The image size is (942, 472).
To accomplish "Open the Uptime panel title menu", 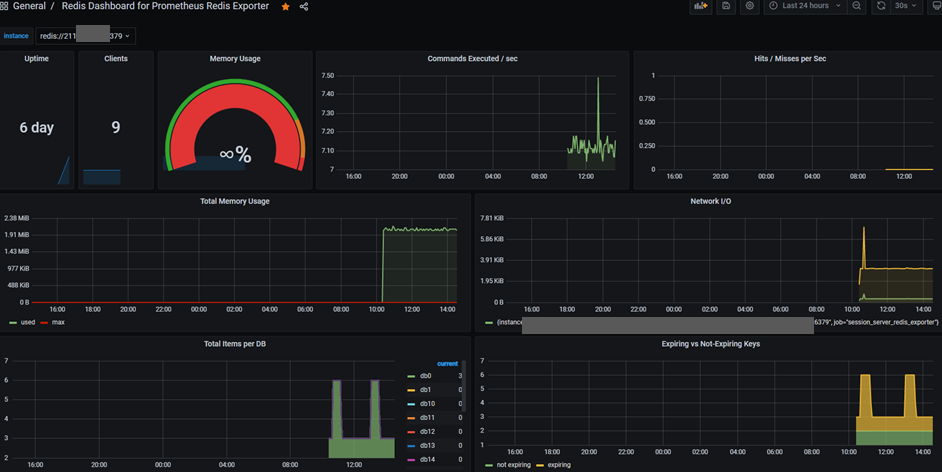I will [37, 59].
